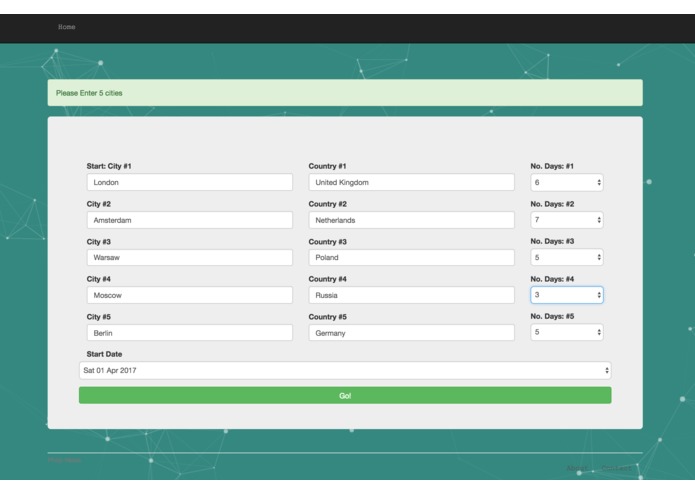Screen dimensions: 695x494
Task: Click the City #5 field containing Berlin
Action: coord(190,333)
